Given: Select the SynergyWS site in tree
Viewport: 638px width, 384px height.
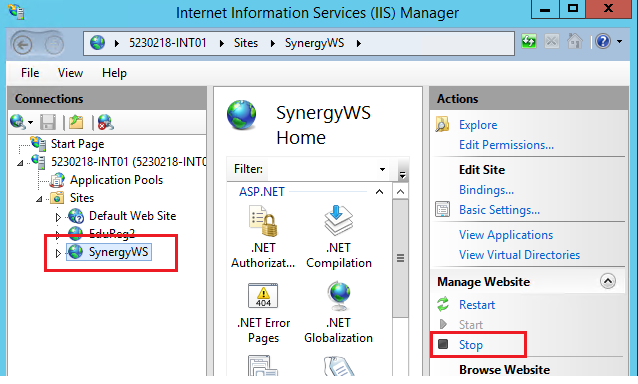Looking at the screenshot, I should point(118,252).
